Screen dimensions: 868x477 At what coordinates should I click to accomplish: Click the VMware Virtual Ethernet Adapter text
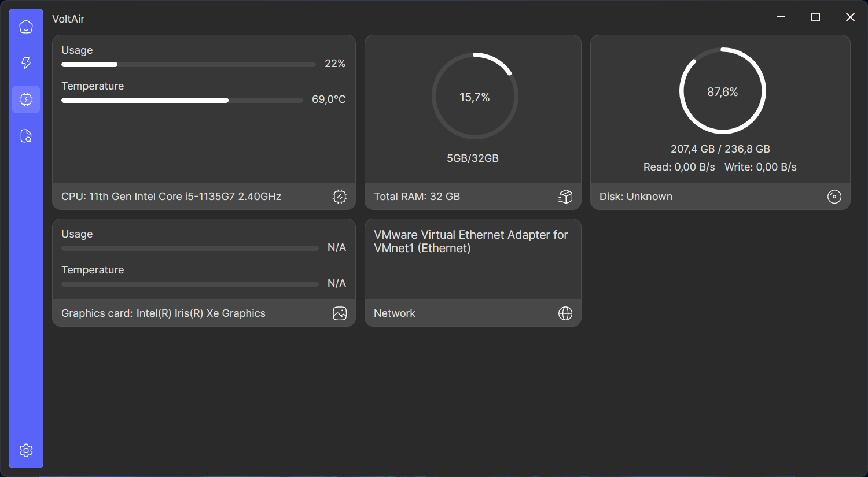point(471,242)
